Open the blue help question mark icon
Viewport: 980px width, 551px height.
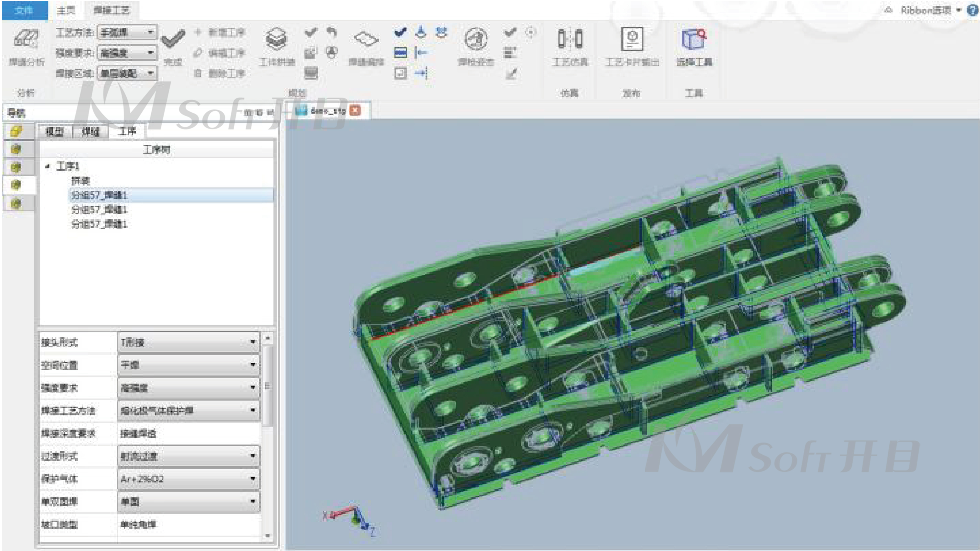[973, 10]
